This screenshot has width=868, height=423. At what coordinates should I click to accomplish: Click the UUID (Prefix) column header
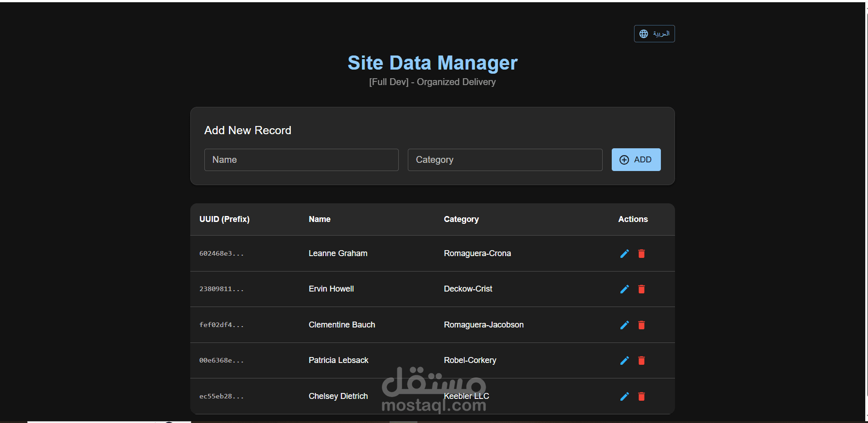(x=224, y=219)
